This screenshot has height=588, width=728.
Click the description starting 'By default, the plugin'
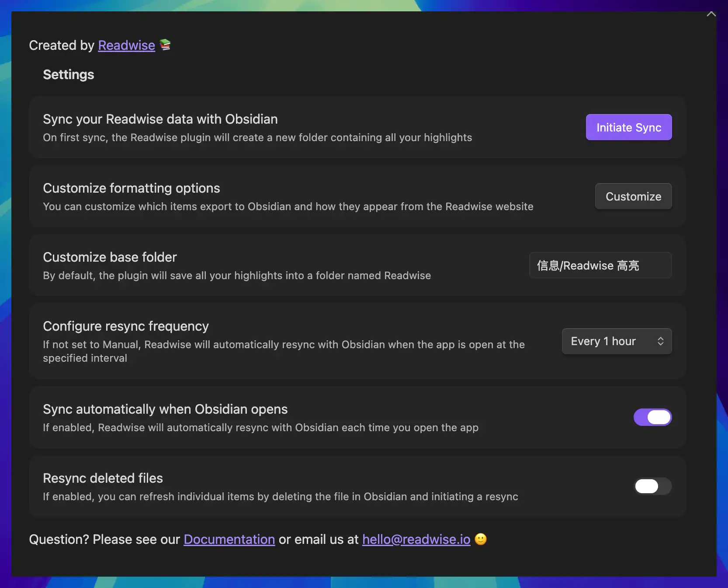tap(237, 276)
